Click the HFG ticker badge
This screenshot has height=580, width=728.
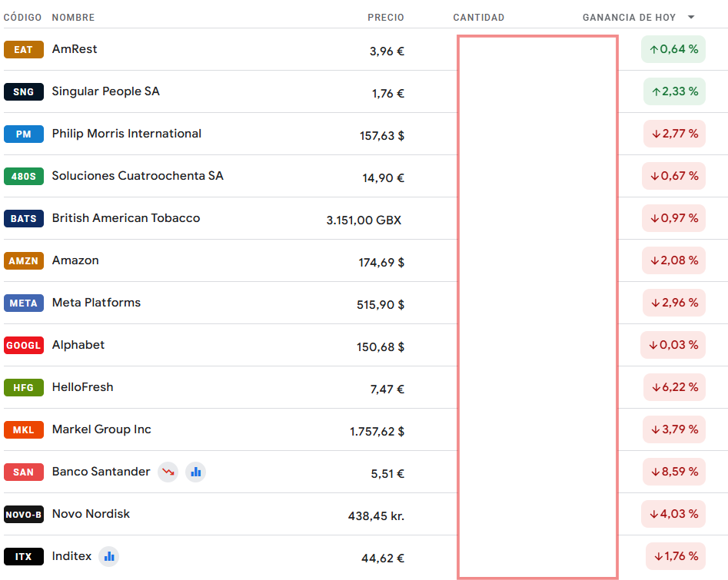coord(24,387)
